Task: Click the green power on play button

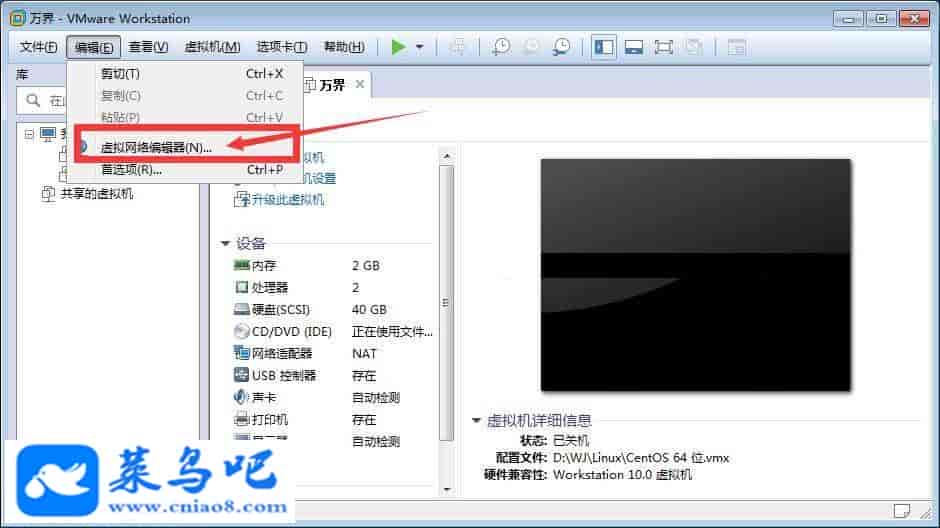Action: [399, 47]
